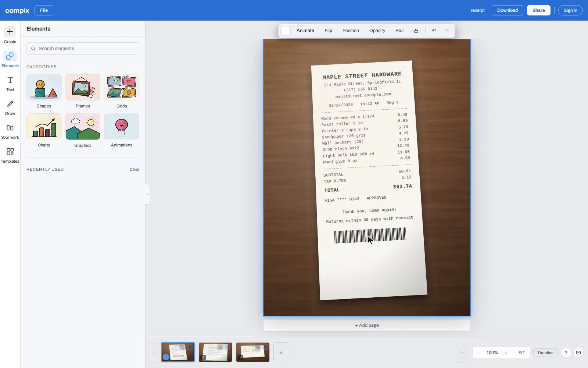Undo the last action

pyautogui.click(x=434, y=31)
